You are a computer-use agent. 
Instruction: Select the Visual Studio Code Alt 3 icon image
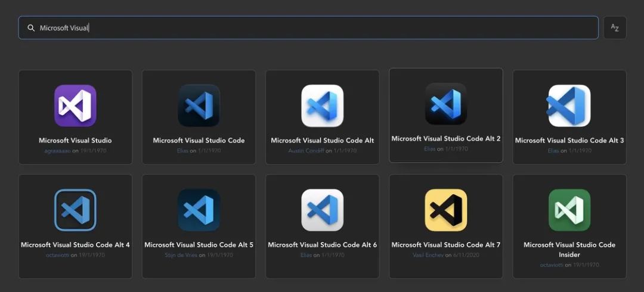tap(569, 105)
